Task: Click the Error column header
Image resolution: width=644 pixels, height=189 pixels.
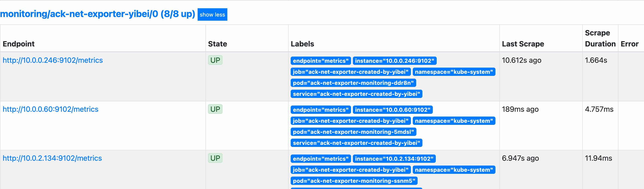Action: click(629, 44)
